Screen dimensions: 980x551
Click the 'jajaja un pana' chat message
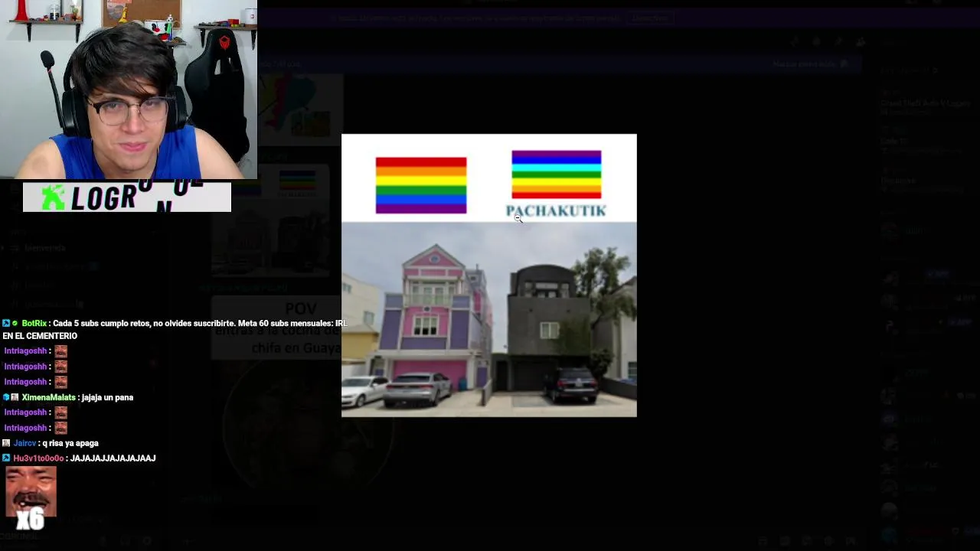pyautogui.click(x=108, y=397)
